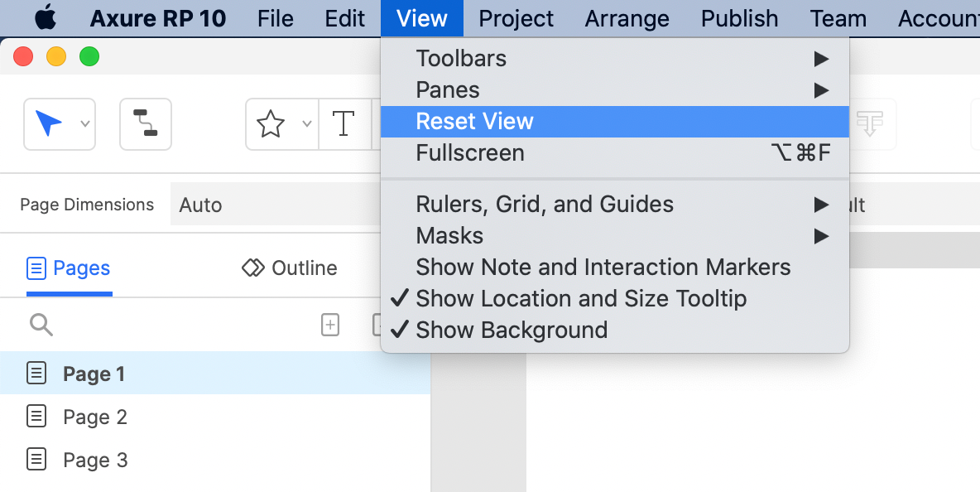Click the add page icon
The height and width of the screenshot is (492, 980).
click(x=330, y=325)
